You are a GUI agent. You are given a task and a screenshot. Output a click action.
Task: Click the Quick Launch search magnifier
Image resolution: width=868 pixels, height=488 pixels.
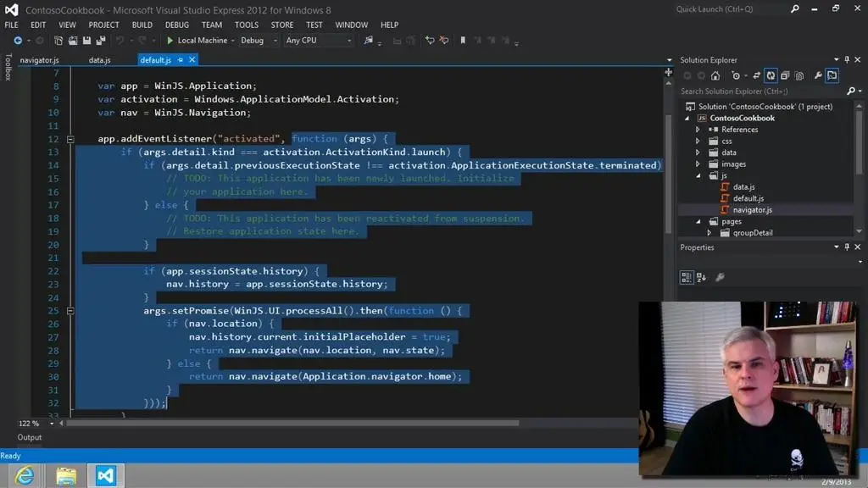[795, 8]
